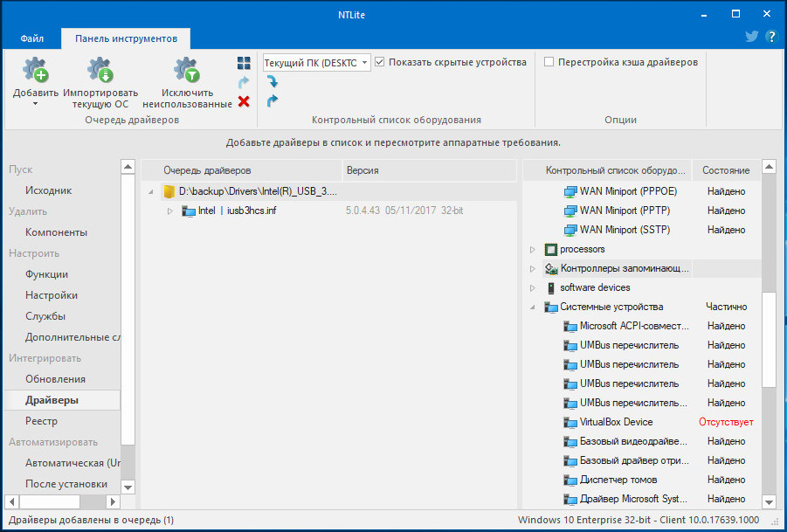Open the Компоненты page
This screenshot has width=787, height=532.
click(x=56, y=232)
